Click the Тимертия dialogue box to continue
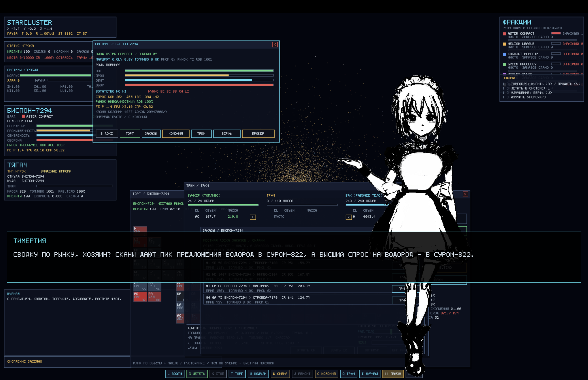Image resolution: width=588 pixels, height=380 pixels. [x=294, y=257]
